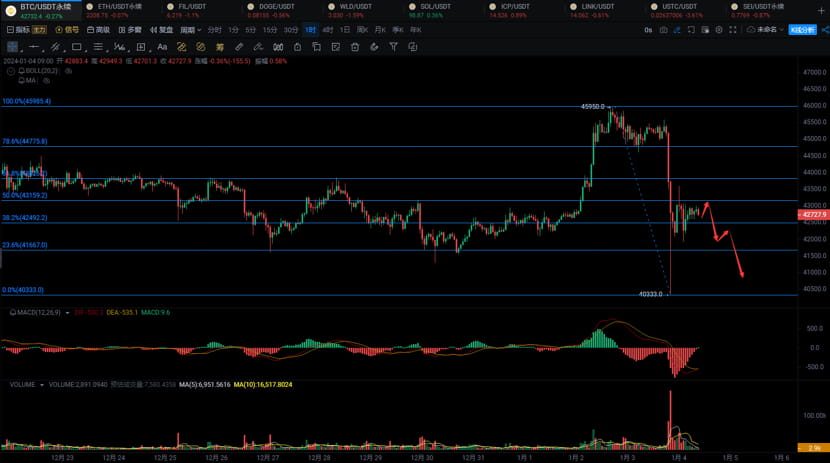Select the brush/pen drawing tool
Screen dimensions: 830x463
(258, 47)
